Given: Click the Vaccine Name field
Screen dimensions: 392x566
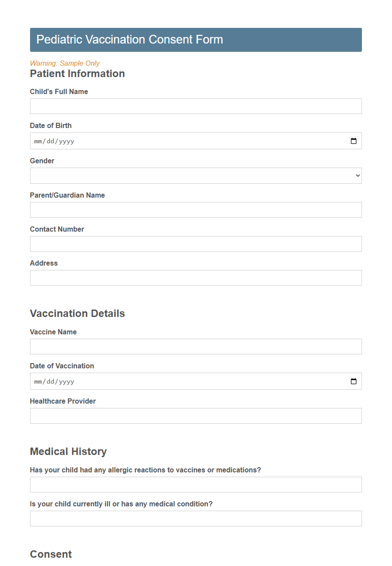Looking at the screenshot, I should point(196,346).
